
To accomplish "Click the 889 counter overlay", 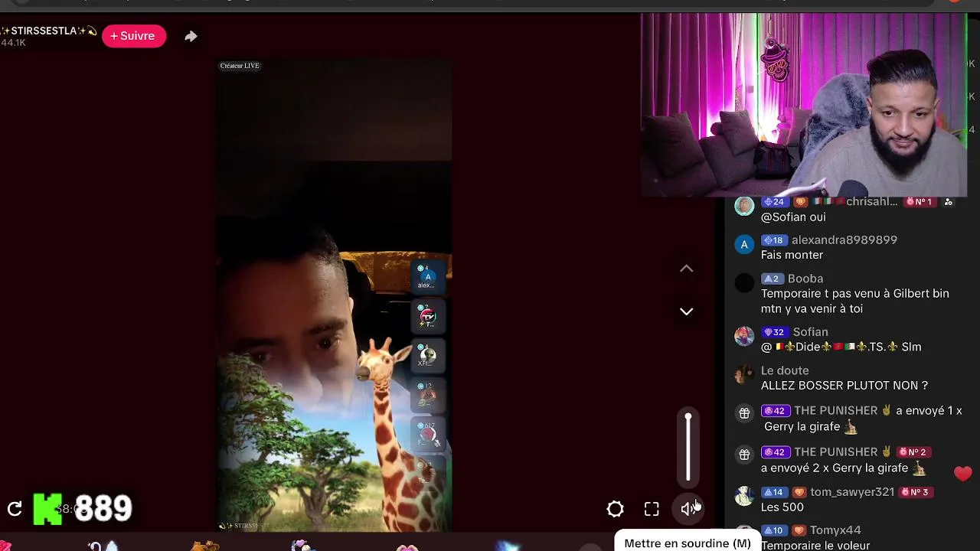I will point(103,509).
